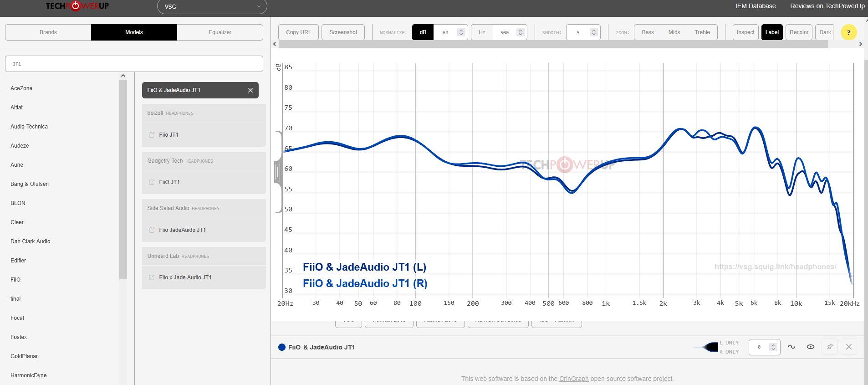Open Unheard Lab JT1 link icon
868x385 pixels.
(x=152, y=277)
